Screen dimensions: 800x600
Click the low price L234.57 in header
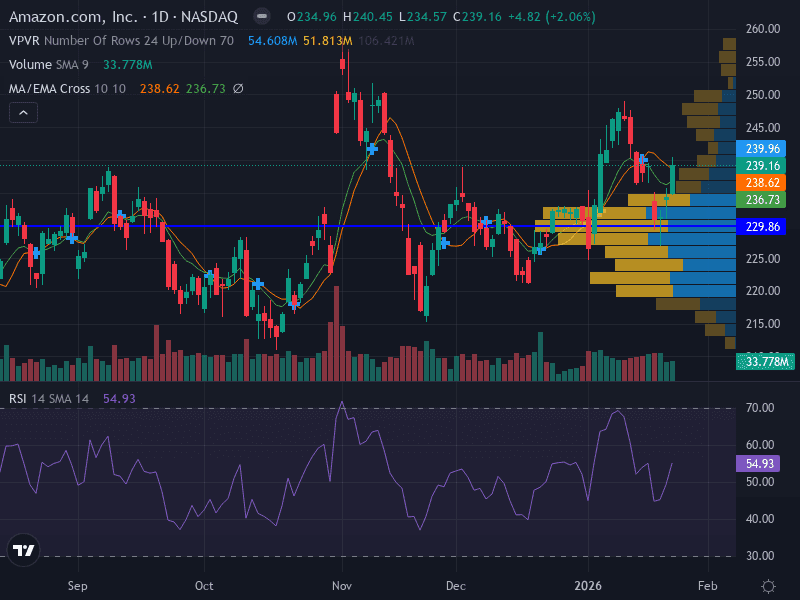(423, 17)
